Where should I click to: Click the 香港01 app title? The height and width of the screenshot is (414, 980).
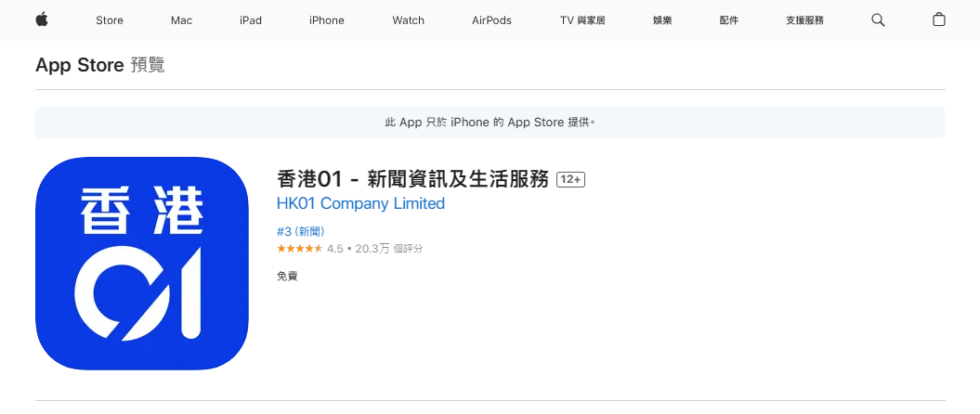413,180
